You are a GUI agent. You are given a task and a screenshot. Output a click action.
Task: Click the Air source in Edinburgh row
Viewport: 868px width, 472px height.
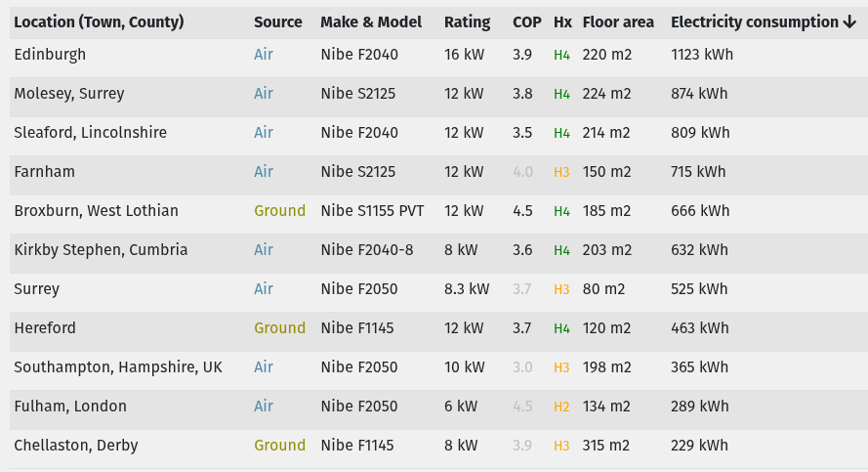(x=264, y=55)
